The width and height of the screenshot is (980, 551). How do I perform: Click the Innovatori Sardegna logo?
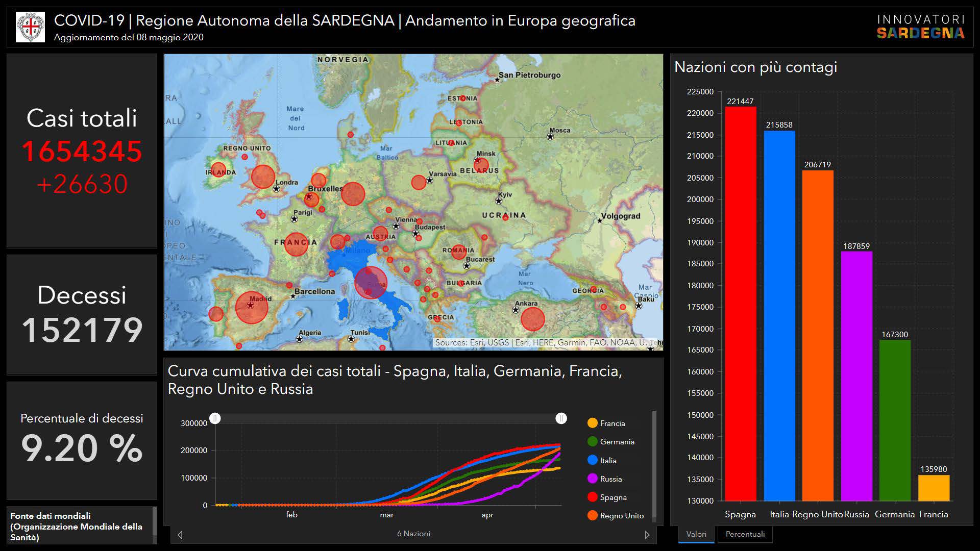point(920,27)
